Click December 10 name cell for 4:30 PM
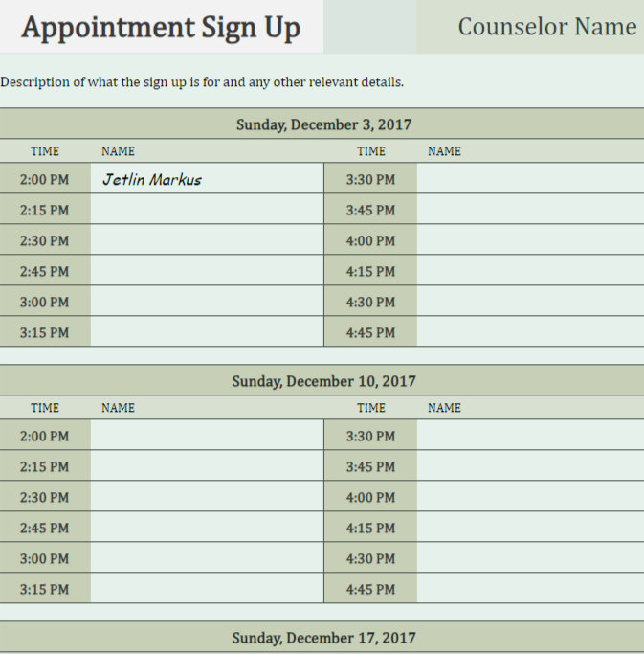Screen dimensions: 644x654 [529, 558]
